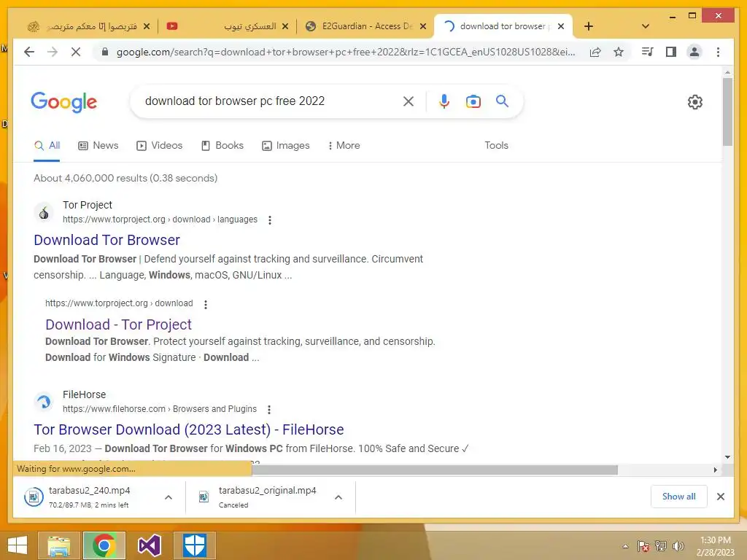Open the media control icon in the toolbar

point(648,52)
